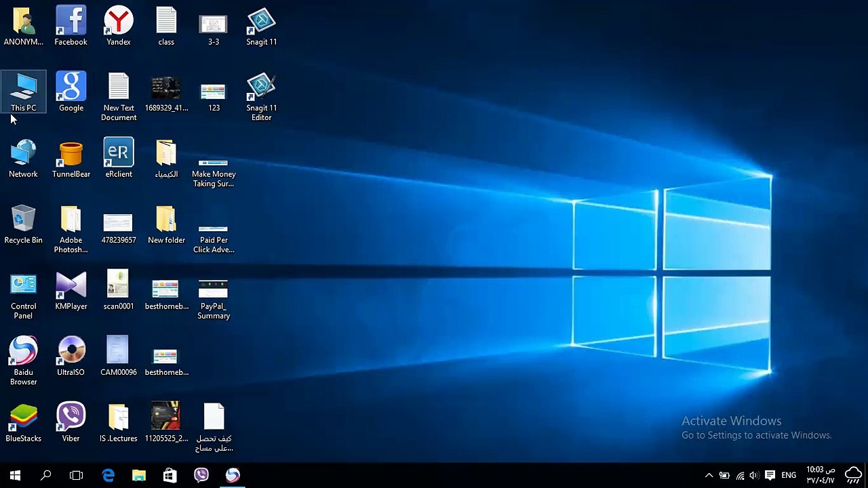Open Baidu Browser from the taskbar
The height and width of the screenshot is (488, 868).
click(x=233, y=475)
